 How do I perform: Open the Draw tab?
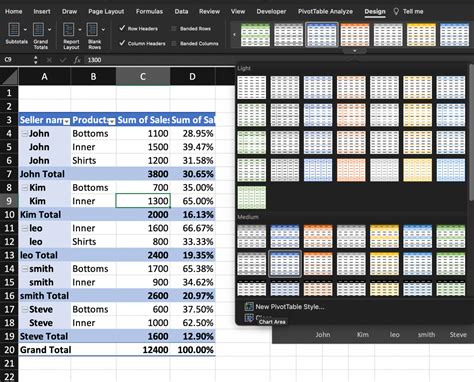click(x=69, y=11)
